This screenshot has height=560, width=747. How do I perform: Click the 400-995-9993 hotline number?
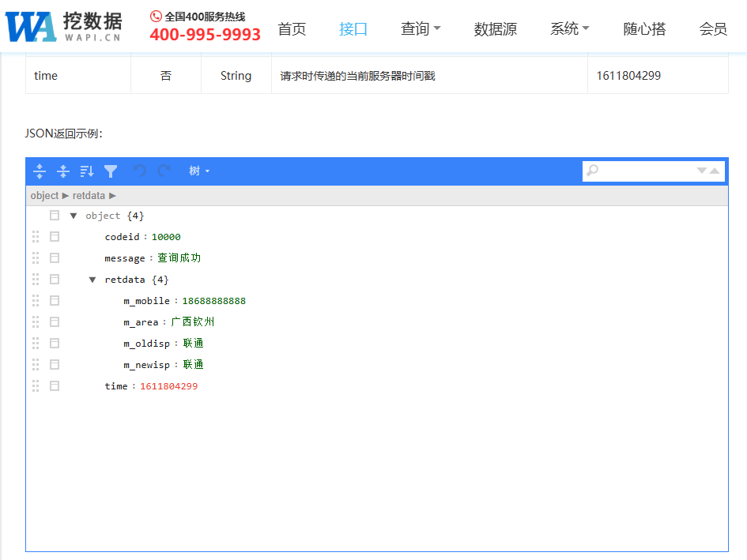coord(206,34)
